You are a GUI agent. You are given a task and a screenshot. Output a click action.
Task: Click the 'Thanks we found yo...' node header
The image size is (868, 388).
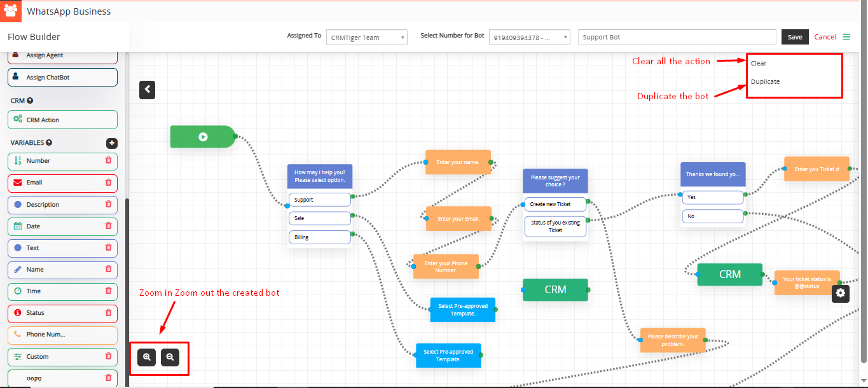pos(712,174)
